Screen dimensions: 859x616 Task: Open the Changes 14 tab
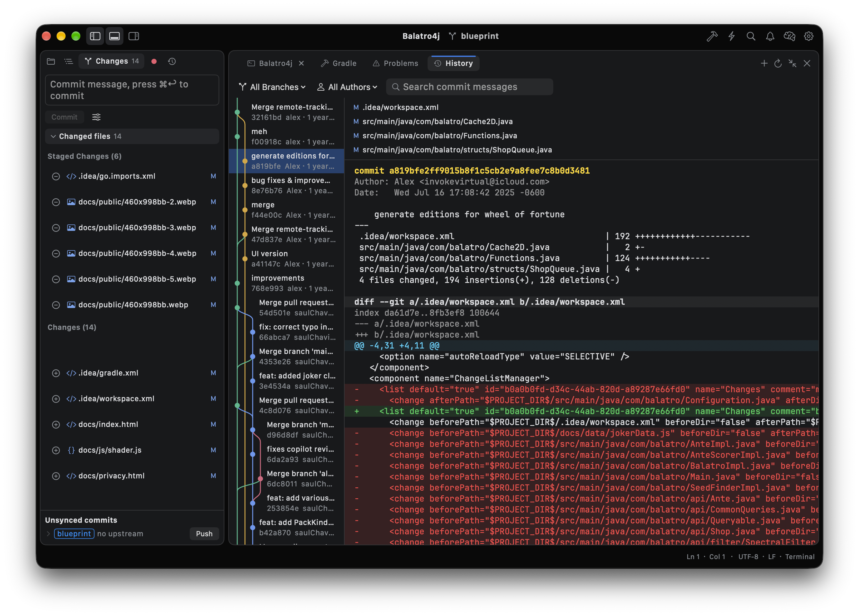click(x=111, y=61)
